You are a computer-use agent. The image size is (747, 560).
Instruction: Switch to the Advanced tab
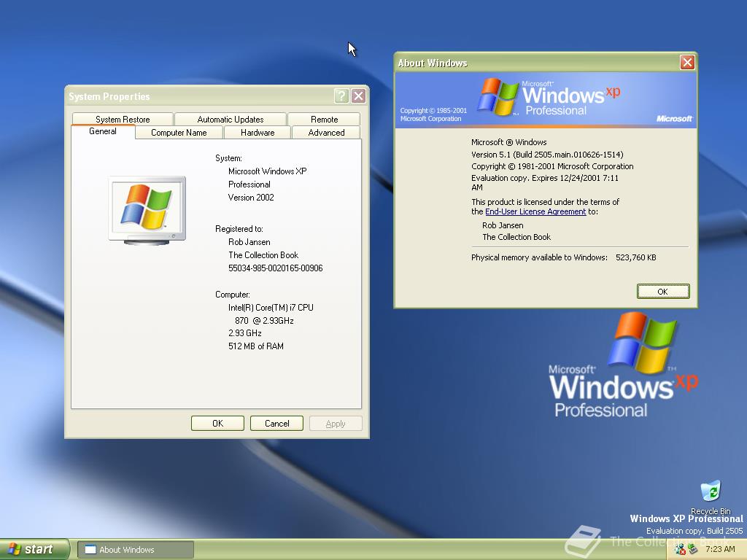point(326,133)
